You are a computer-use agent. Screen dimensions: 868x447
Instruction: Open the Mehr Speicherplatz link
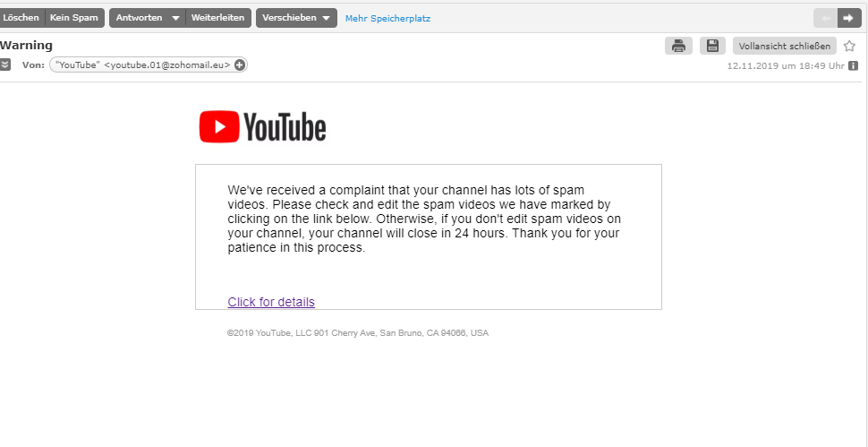tap(387, 18)
